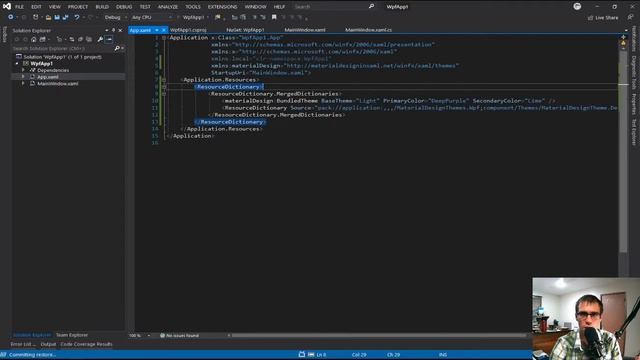Click the Solution Explorer Home icon
This screenshot has height=360, width=640.
tap(34, 39)
